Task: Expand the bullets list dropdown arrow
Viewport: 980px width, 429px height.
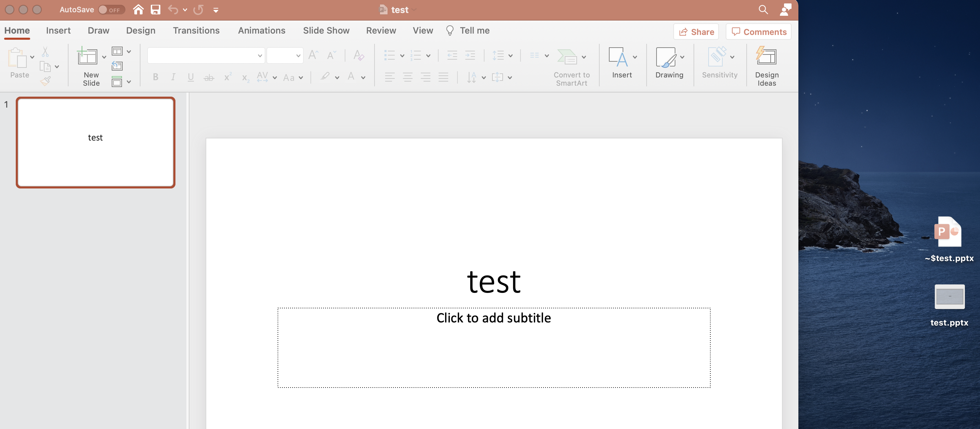Action: tap(402, 56)
